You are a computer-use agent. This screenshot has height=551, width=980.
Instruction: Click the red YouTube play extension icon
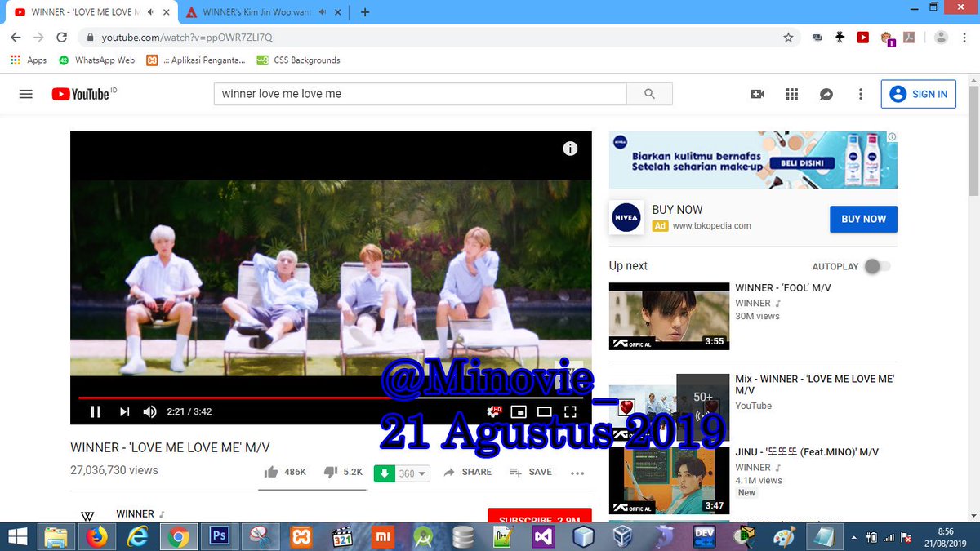[x=862, y=38]
